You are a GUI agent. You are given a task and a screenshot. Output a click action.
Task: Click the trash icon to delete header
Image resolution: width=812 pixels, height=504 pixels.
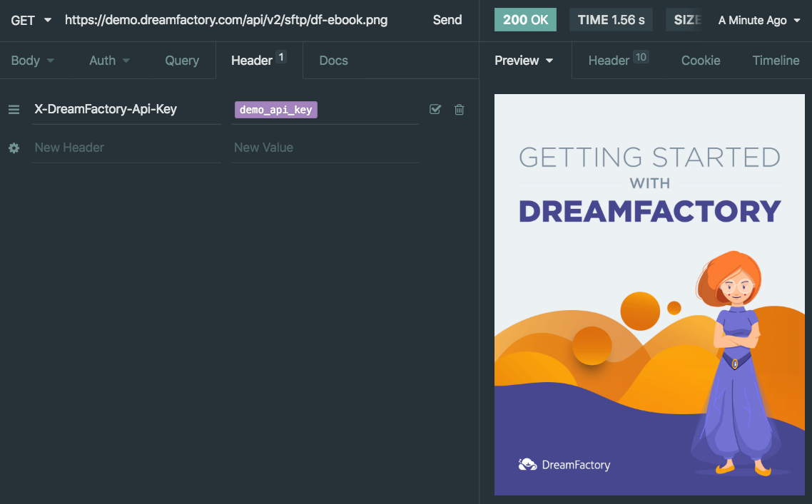tap(460, 109)
